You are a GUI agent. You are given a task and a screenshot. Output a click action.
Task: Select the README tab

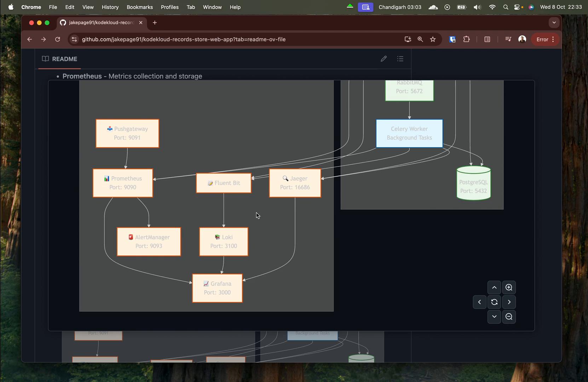tap(59, 59)
